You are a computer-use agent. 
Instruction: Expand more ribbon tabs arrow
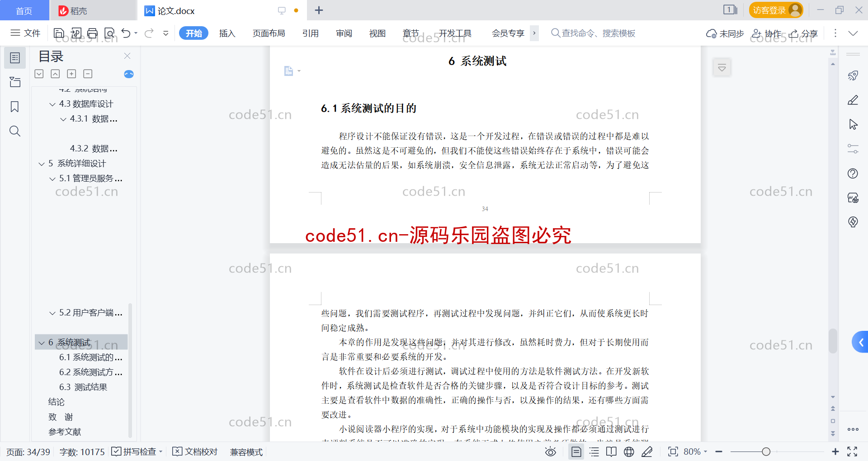[x=534, y=33]
